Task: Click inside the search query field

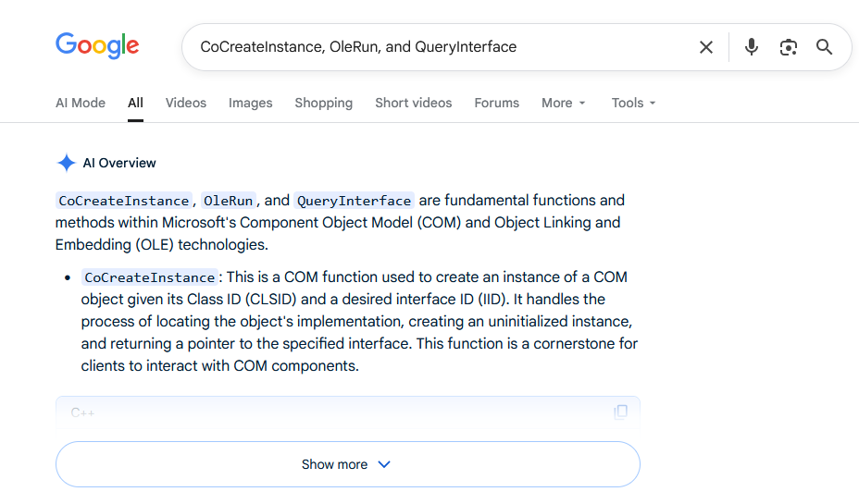Action: click(435, 47)
